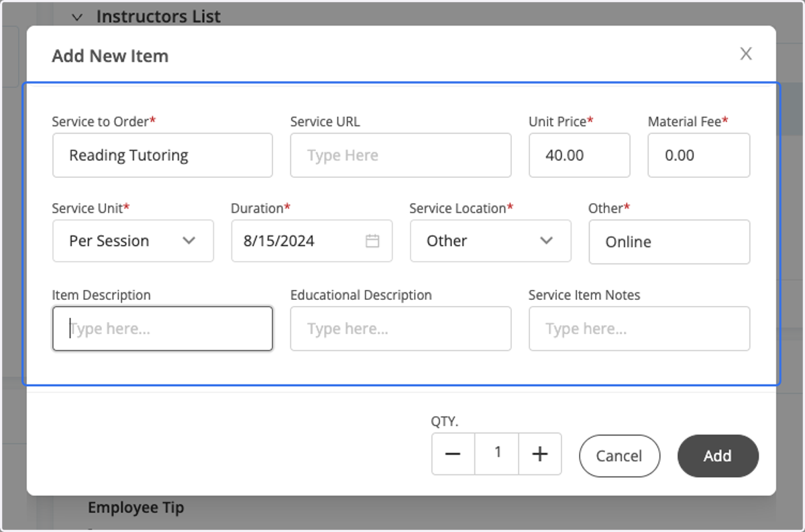Viewport: 805px width, 532px height.
Task: Click the Add New Item title
Action: (110, 56)
